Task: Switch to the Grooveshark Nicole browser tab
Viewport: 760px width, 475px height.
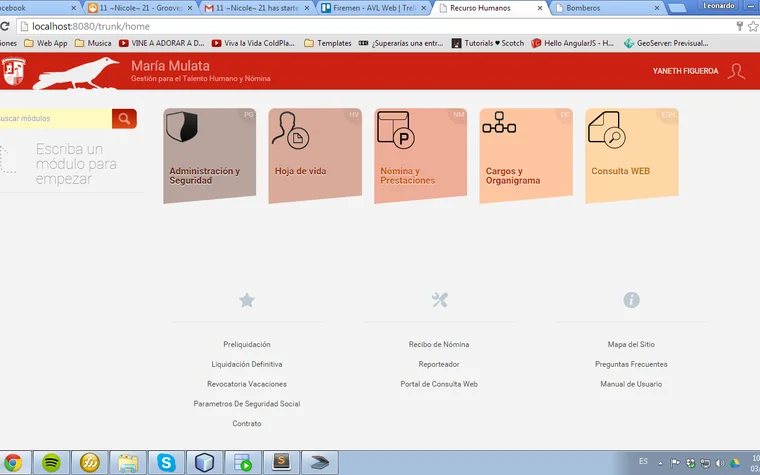Action: tap(141, 8)
